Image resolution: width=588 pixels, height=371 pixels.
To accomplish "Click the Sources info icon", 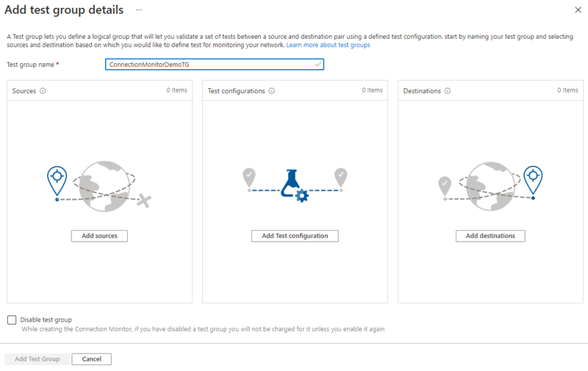I will click(x=43, y=91).
